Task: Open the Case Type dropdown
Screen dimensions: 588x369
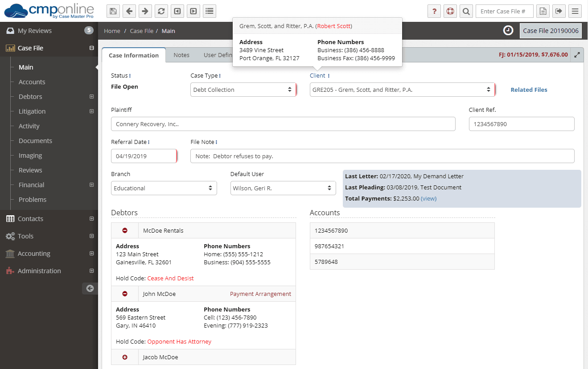Action: pos(243,90)
